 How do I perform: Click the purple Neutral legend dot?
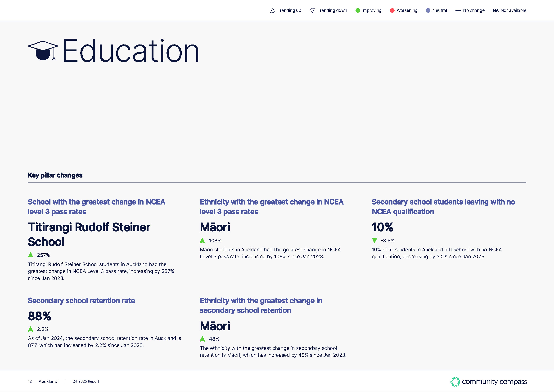tap(428, 11)
